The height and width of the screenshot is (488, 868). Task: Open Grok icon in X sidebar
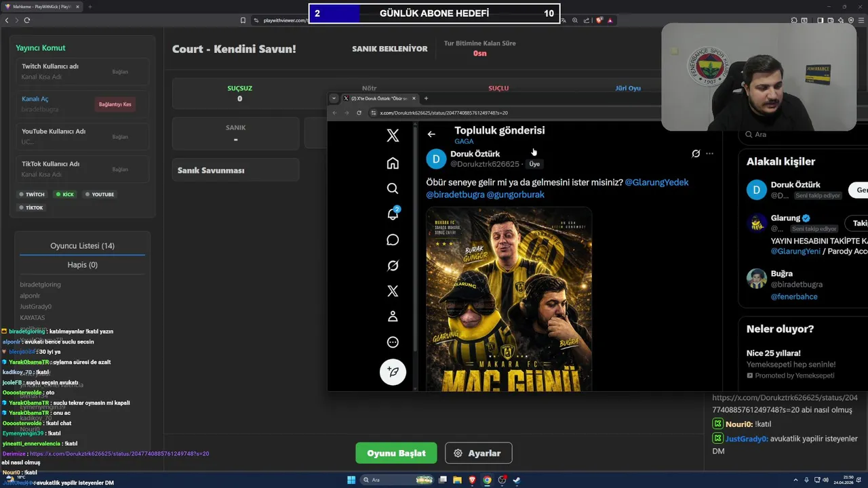click(x=393, y=266)
